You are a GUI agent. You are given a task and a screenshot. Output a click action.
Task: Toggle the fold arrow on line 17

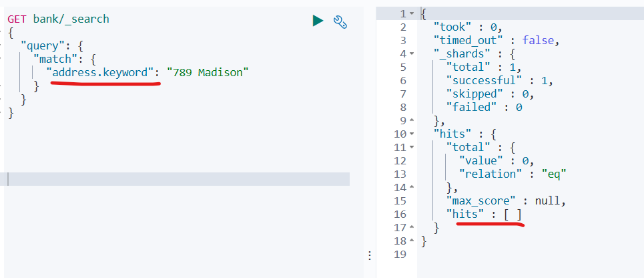point(412,227)
